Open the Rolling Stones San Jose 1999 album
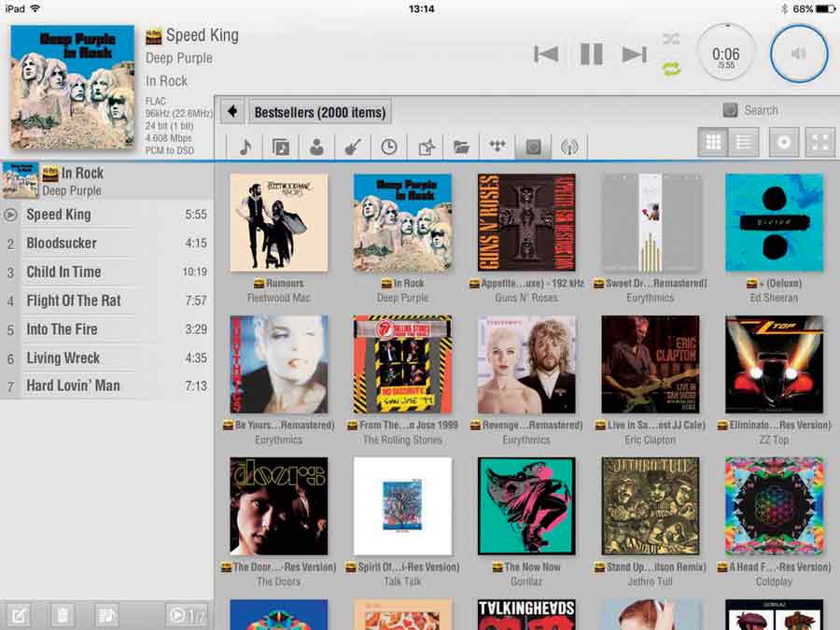This screenshot has height=630, width=840. [x=402, y=364]
